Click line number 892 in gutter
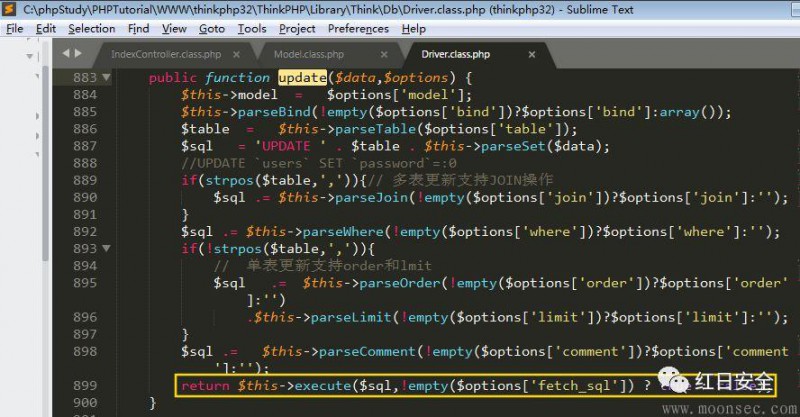 (85, 231)
